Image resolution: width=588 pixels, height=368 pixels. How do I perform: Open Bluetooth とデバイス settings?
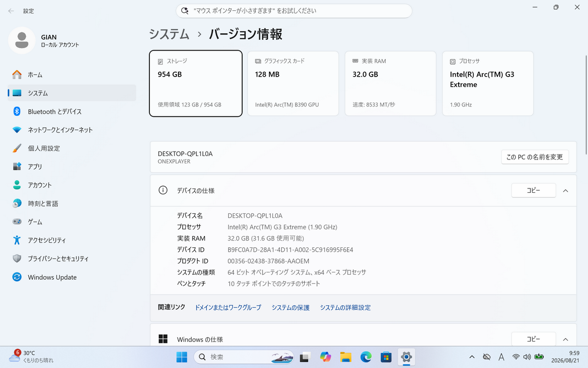click(x=72, y=111)
